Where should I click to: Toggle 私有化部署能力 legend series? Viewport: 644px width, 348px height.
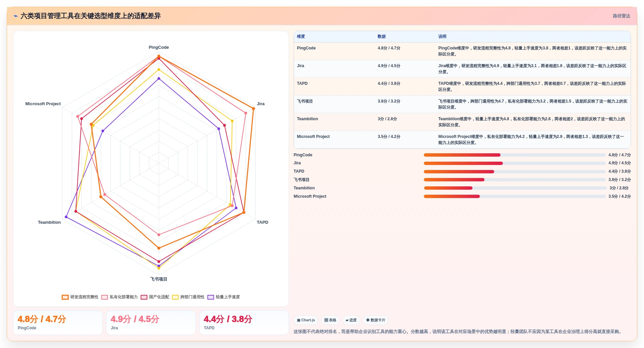119,297
